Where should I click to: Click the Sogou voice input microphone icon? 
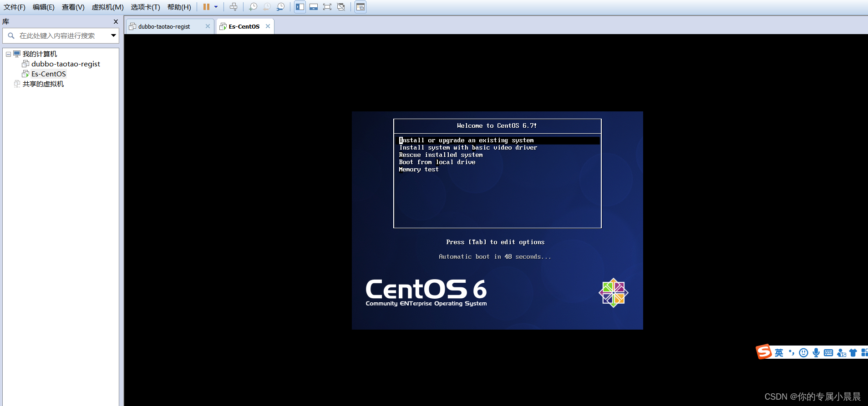click(816, 353)
